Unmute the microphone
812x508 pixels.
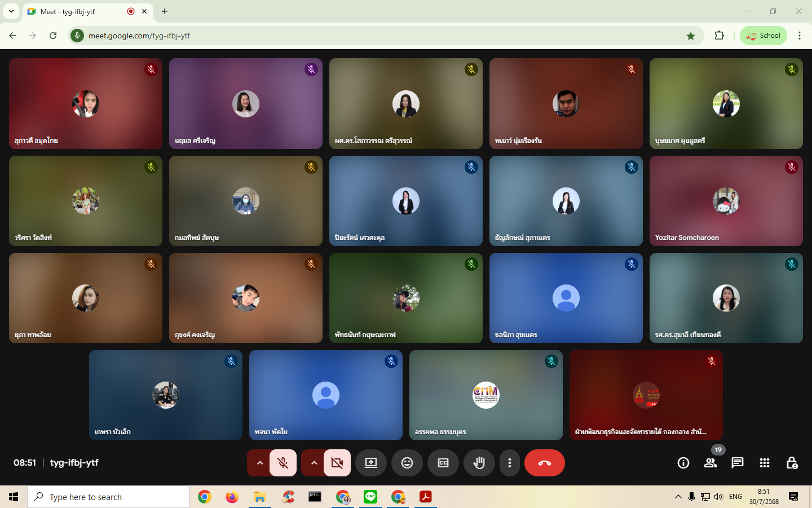(x=283, y=463)
